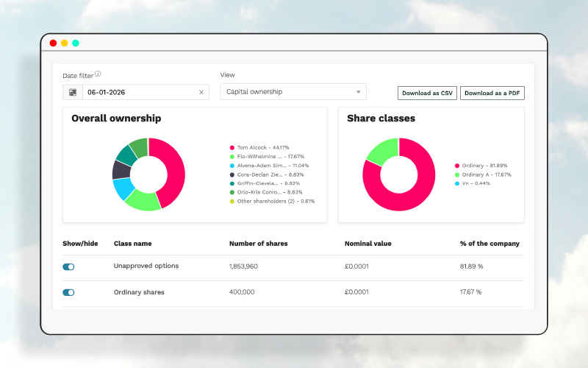Click Other shareholders legend yellow dot
The width and height of the screenshot is (588, 368).
232,201
